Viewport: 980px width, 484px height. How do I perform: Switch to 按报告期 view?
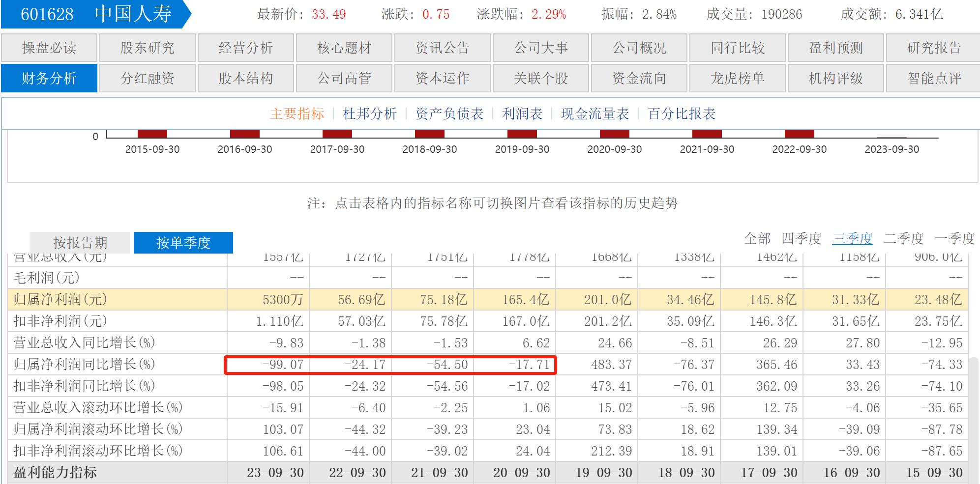coord(80,243)
